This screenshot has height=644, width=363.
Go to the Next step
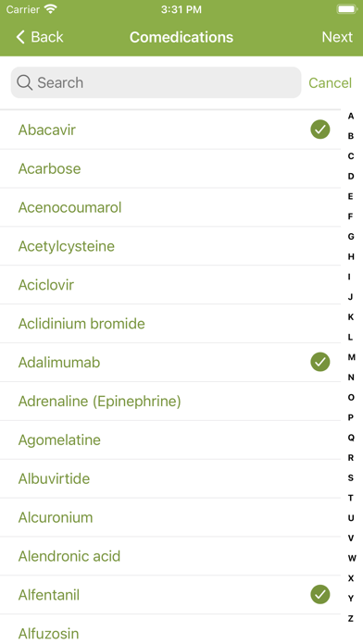tap(337, 37)
